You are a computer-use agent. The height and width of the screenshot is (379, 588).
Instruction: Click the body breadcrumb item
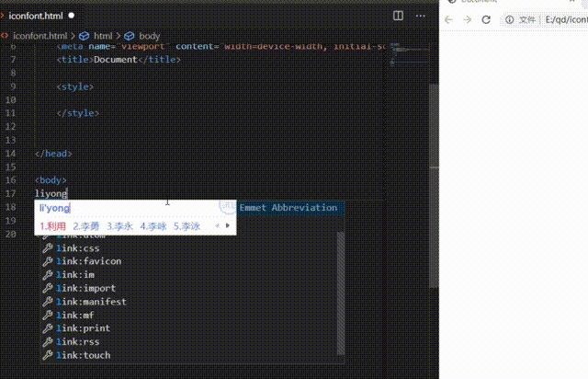coord(149,36)
